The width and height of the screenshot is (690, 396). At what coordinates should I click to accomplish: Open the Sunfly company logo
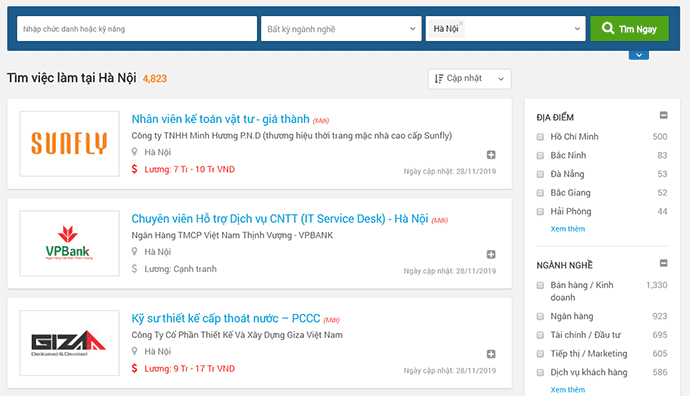click(x=70, y=143)
